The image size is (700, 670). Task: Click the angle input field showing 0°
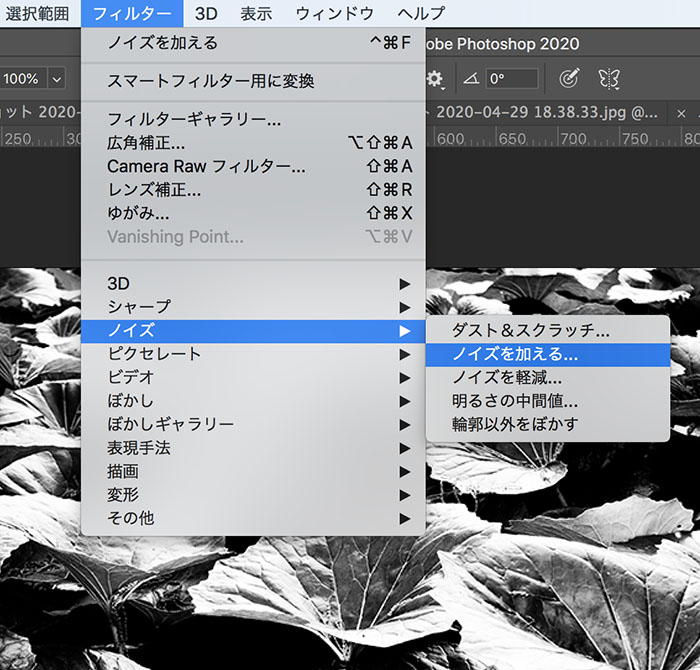(x=512, y=79)
